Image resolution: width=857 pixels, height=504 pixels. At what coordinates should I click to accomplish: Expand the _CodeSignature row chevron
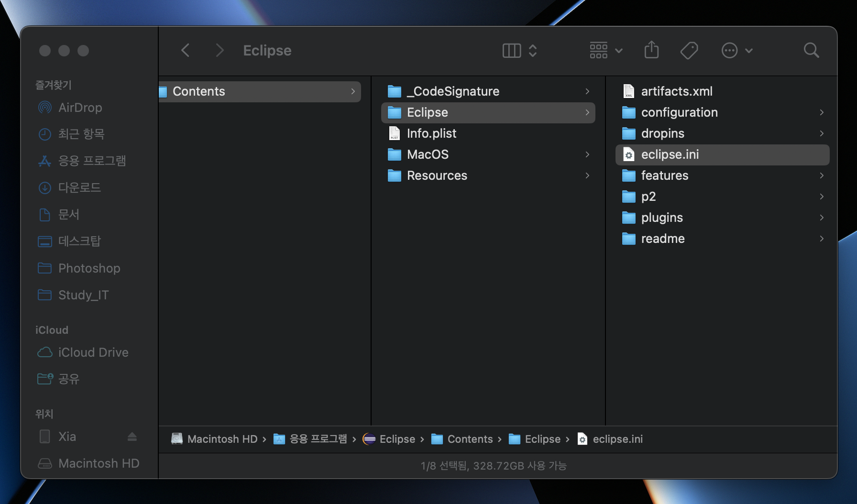coord(587,91)
